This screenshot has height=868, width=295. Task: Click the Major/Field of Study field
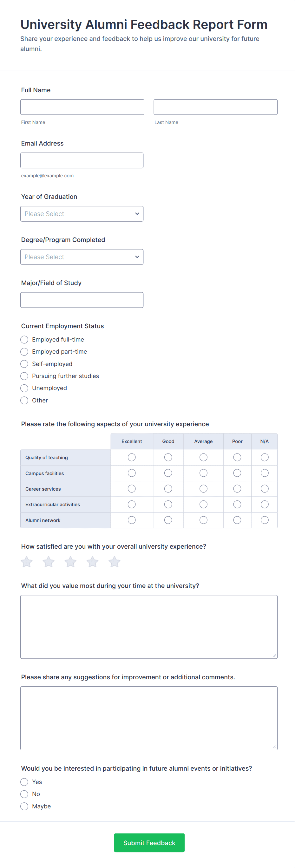pyautogui.click(x=82, y=300)
